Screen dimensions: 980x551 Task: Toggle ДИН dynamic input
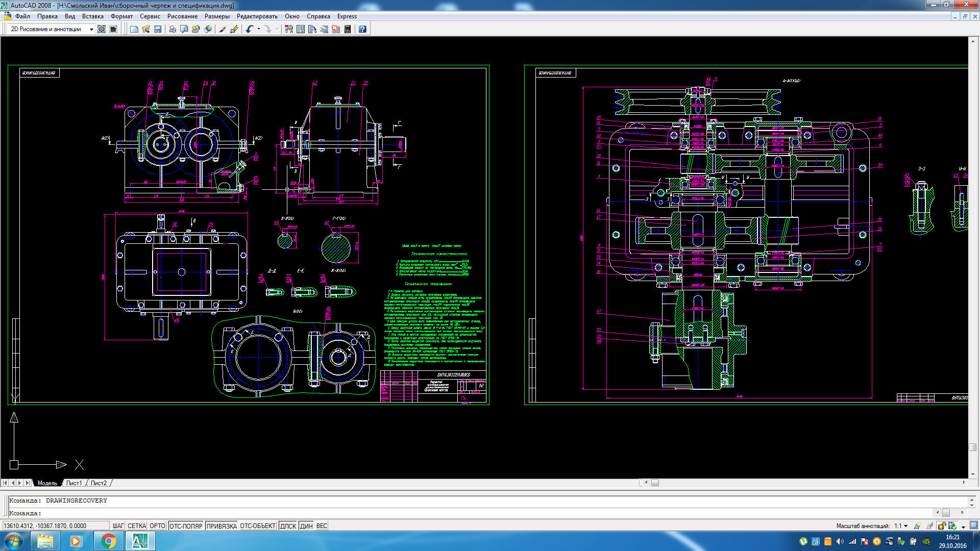[306, 526]
